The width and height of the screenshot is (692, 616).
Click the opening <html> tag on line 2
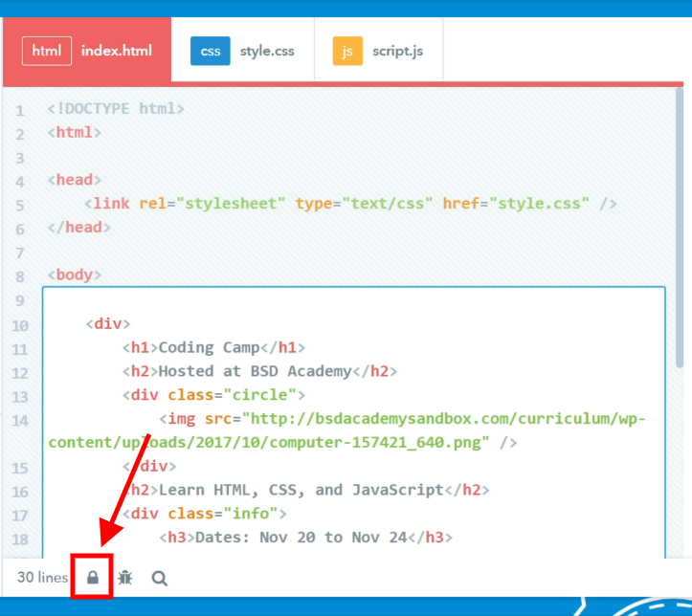tap(75, 132)
